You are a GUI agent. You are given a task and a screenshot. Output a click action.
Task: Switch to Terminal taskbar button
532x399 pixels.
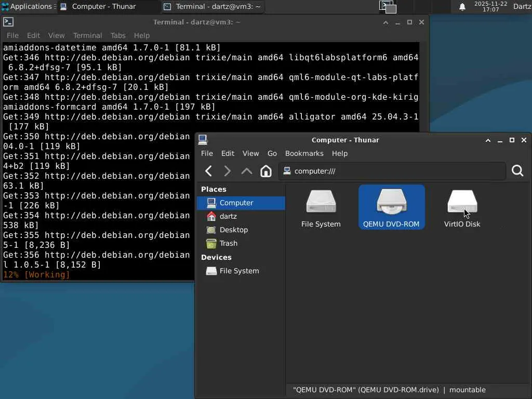[212, 6]
